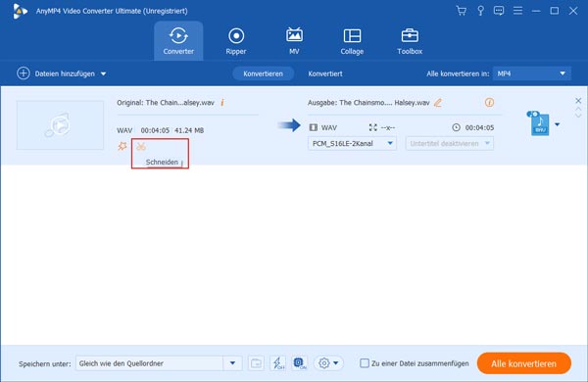Click the output duration 00:04:05 beside clock

[479, 127]
